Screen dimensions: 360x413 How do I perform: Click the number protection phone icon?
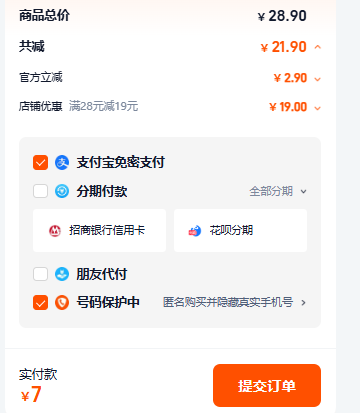(x=62, y=303)
